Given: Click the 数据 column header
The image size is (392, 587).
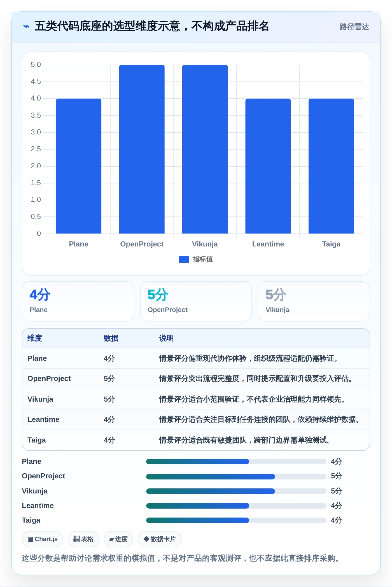Looking at the screenshot, I should 111,338.
